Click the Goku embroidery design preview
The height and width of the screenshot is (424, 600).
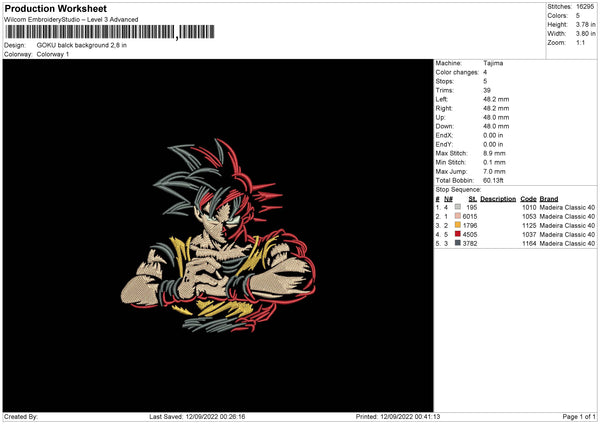(x=218, y=236)
